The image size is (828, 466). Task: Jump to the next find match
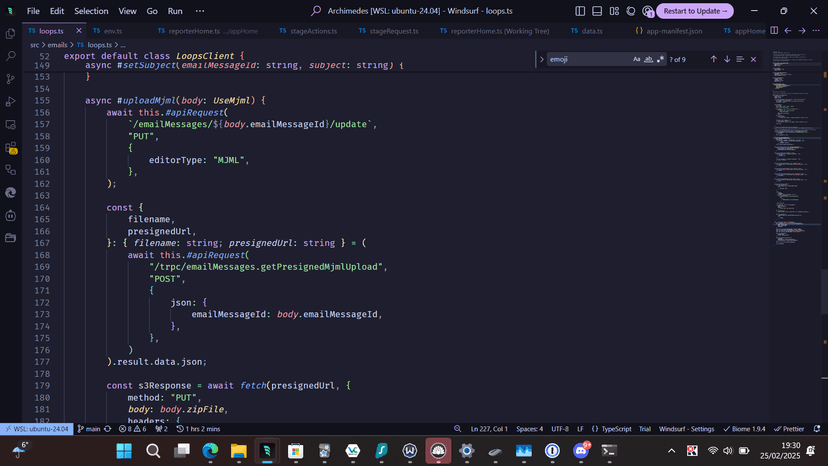coord(727,59)
